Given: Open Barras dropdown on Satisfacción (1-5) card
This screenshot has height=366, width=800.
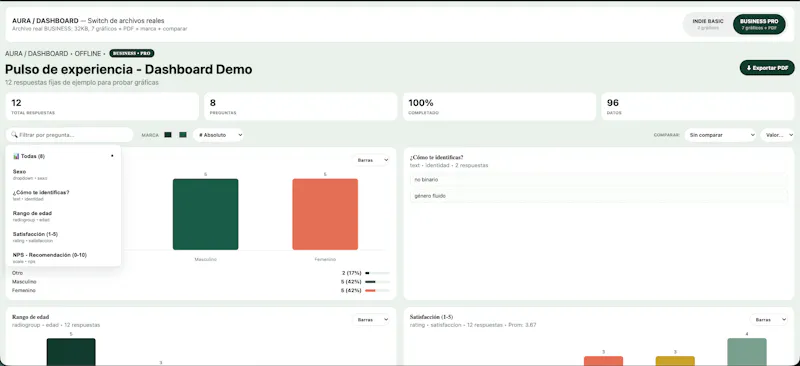Looking at the screenshot, I should (x=769, y=320).
